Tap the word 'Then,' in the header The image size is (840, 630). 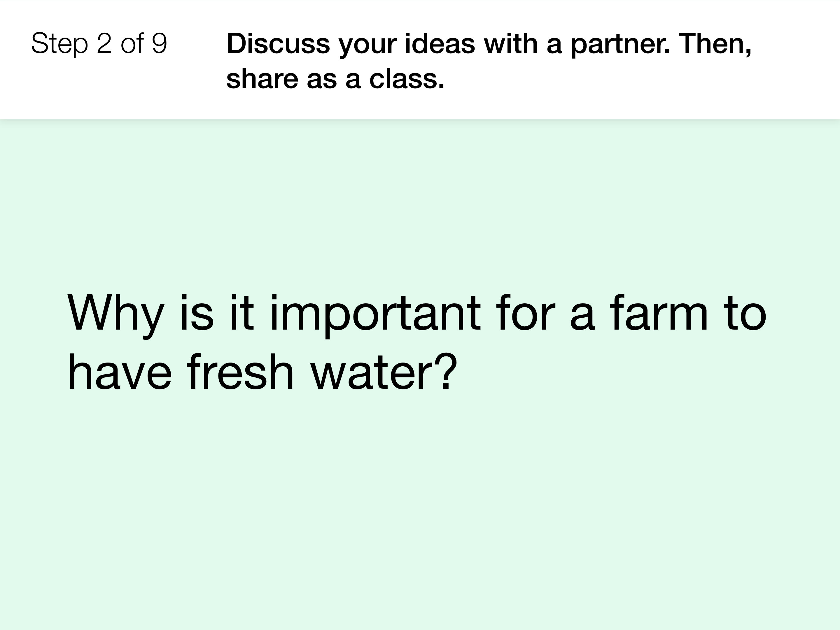pyautogui.click(x=715, y=44)
